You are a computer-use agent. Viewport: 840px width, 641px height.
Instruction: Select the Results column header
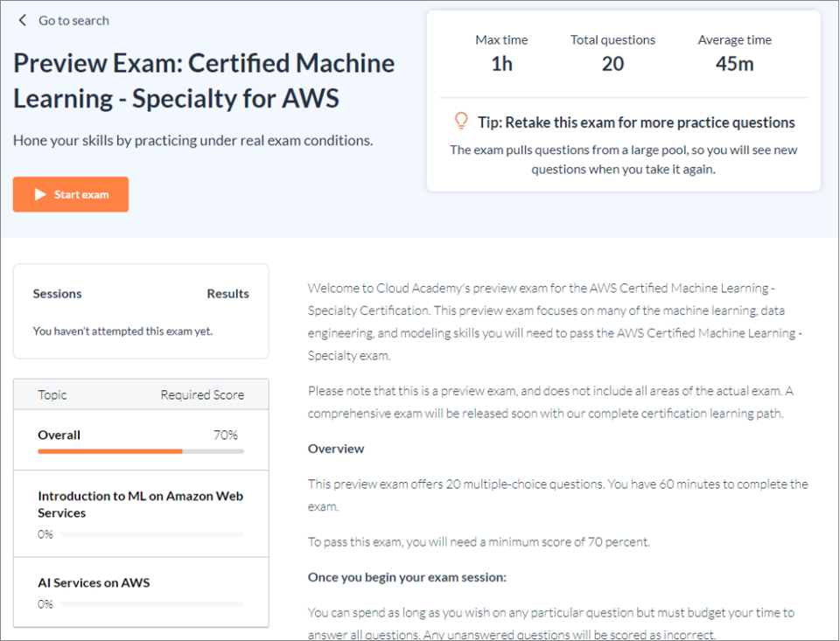tap(227, 294)
